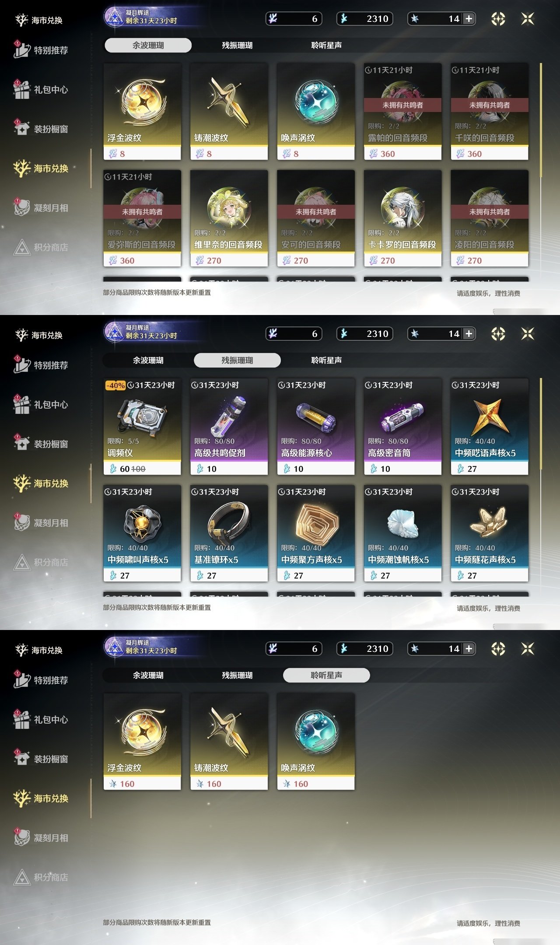Select 卡卡罗的回音频段 character item

pyautogui.click(x=402, y=219)
